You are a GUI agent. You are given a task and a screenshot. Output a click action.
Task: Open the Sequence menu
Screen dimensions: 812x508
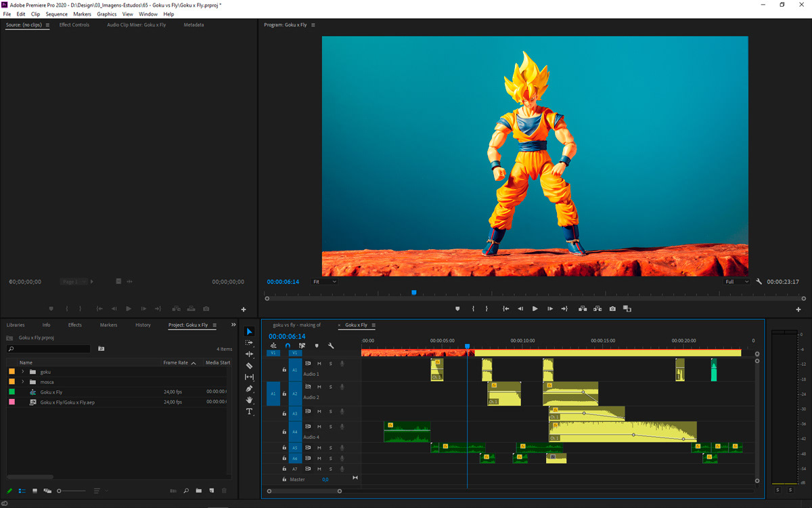(56, 14)
